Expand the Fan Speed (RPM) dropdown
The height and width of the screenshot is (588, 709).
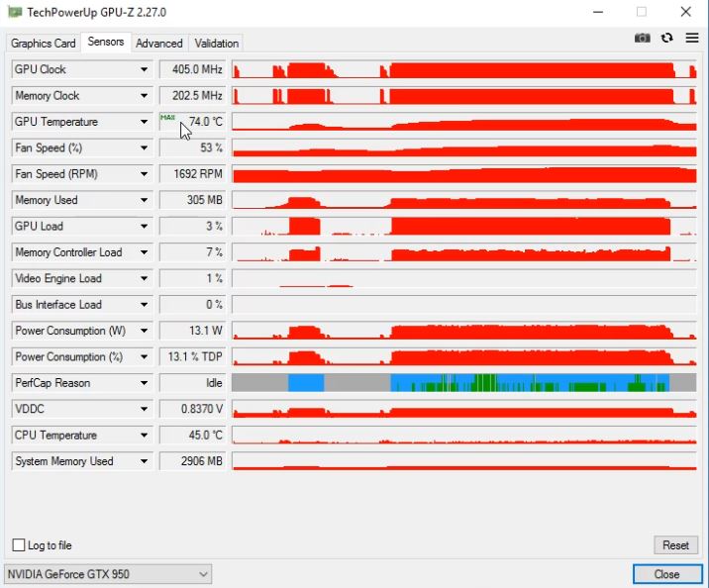pyautogui.click(x=144, y=174)
